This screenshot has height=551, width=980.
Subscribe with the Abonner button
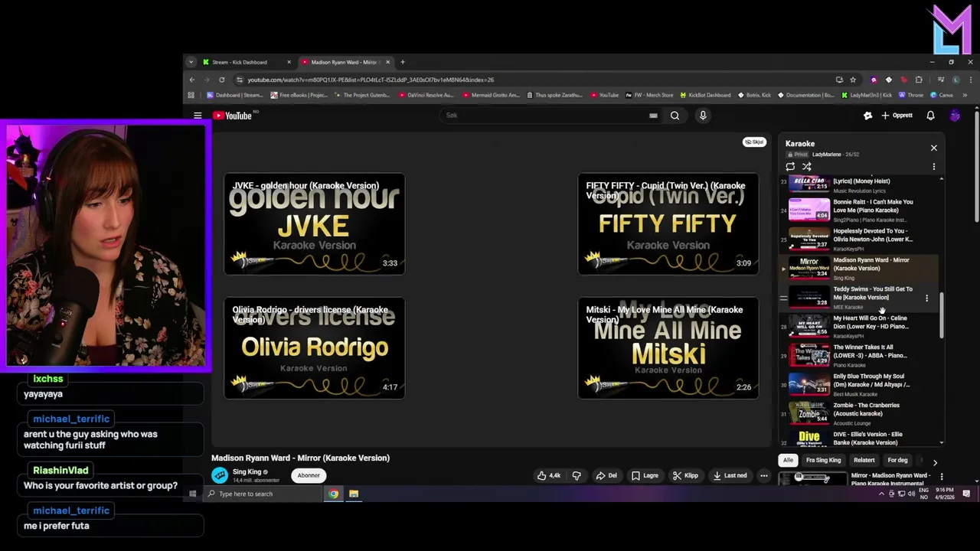[x=309, y=475]
